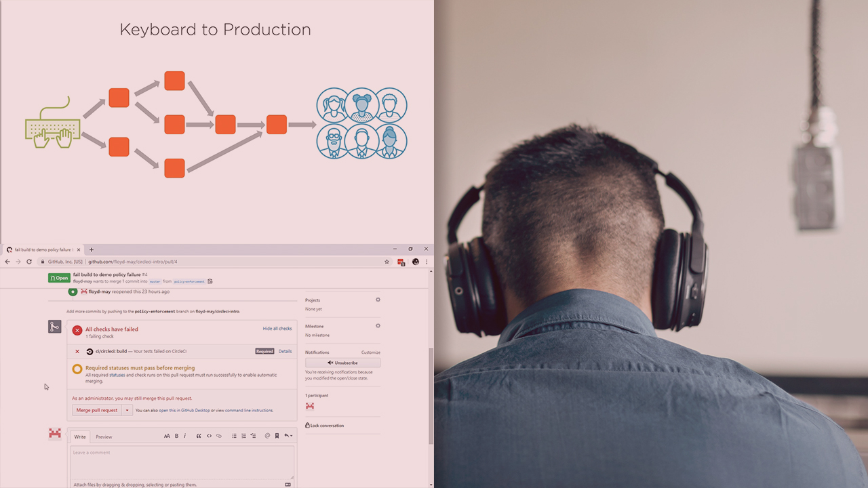Click the Projects sidebar heading
868x488 pixels.
pos(313,300)
